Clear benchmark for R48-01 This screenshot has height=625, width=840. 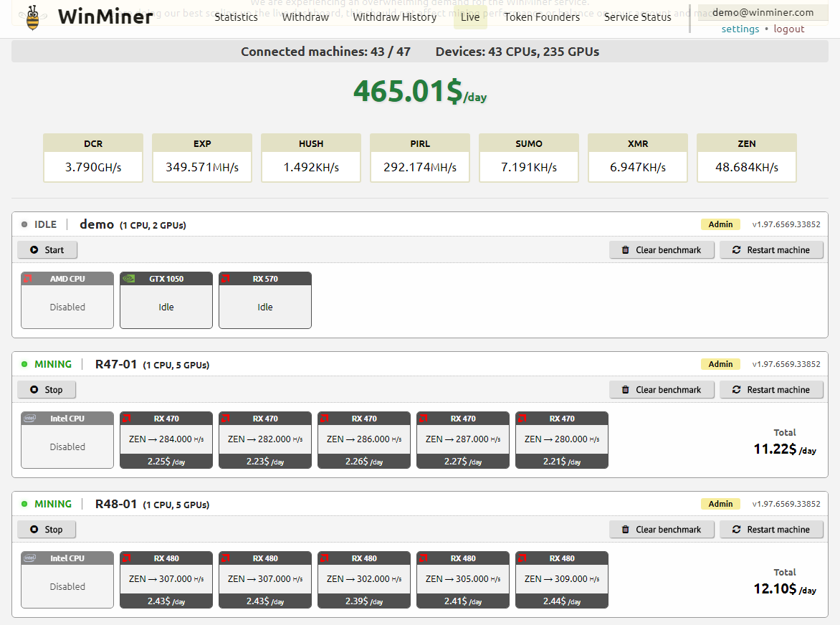pos(662,530)
